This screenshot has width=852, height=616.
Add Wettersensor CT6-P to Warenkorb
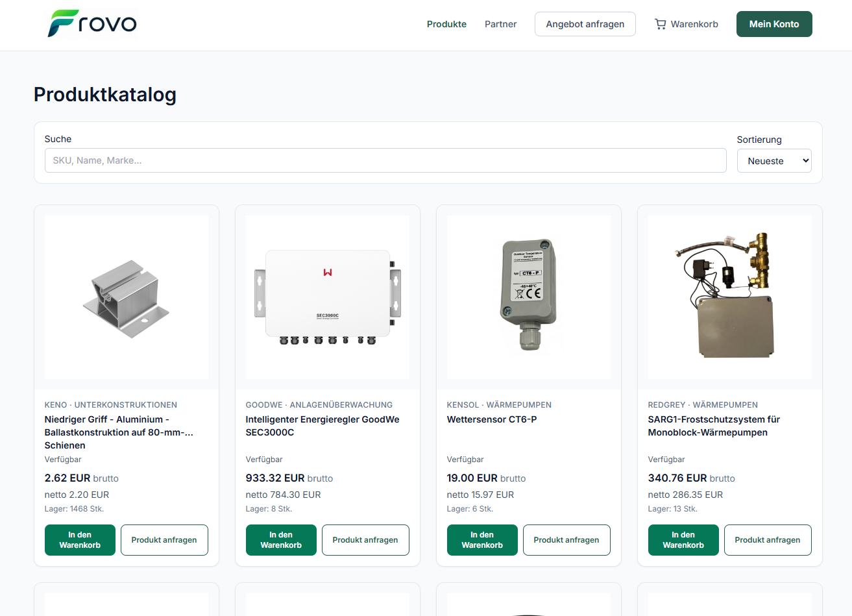[x=482, y=540]
